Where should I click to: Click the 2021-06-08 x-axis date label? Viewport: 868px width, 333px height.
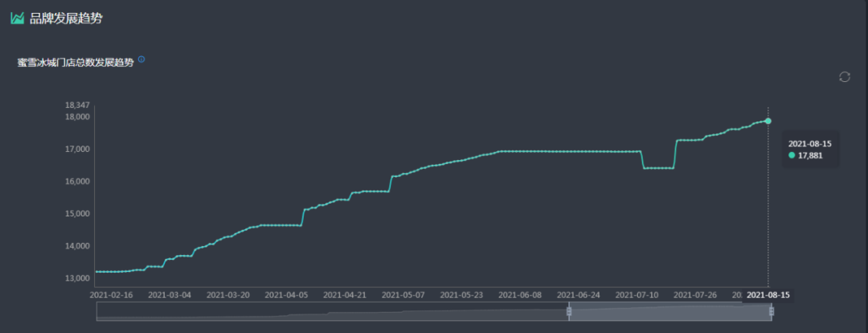(520, 294)
